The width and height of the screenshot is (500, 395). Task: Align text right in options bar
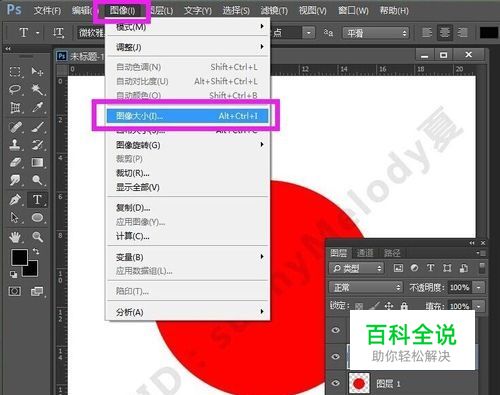click(x=462, y=33)
